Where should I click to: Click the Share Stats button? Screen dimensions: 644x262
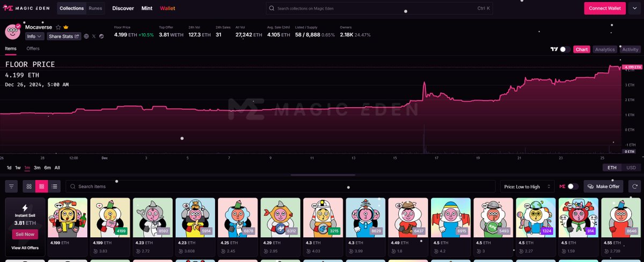pyautogui.click(x=64, y=36)
